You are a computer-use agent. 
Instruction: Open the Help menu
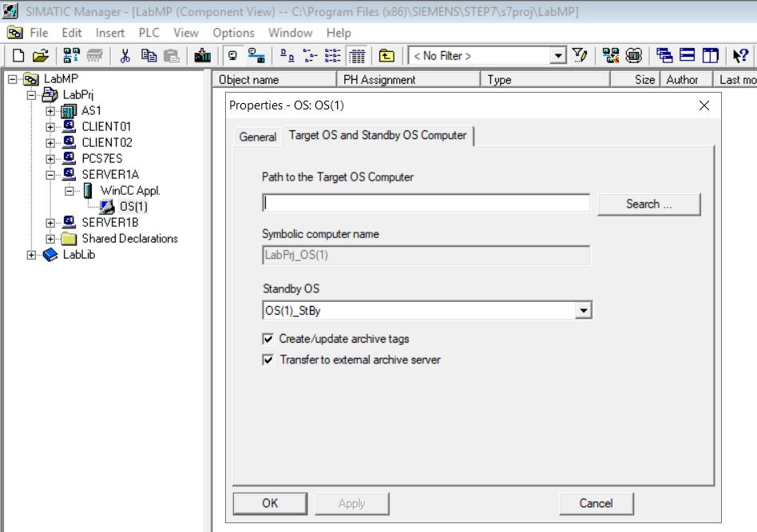coord(339,33)
